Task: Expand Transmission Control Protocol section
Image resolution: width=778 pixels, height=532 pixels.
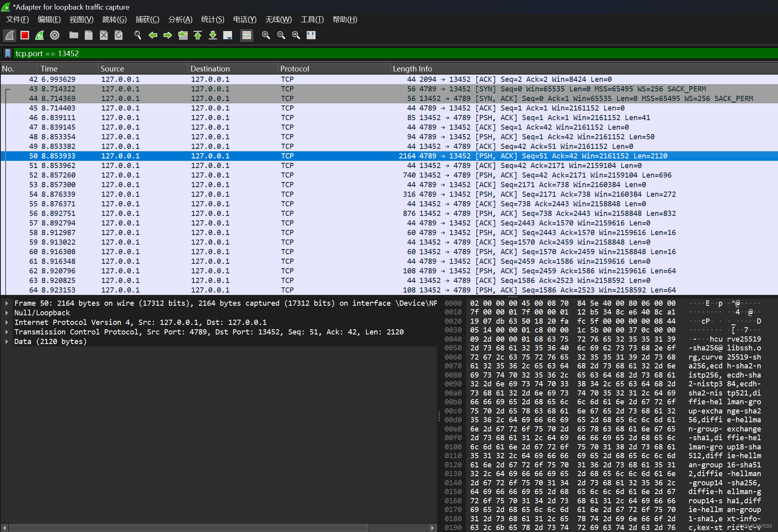Action: point(7,332)
